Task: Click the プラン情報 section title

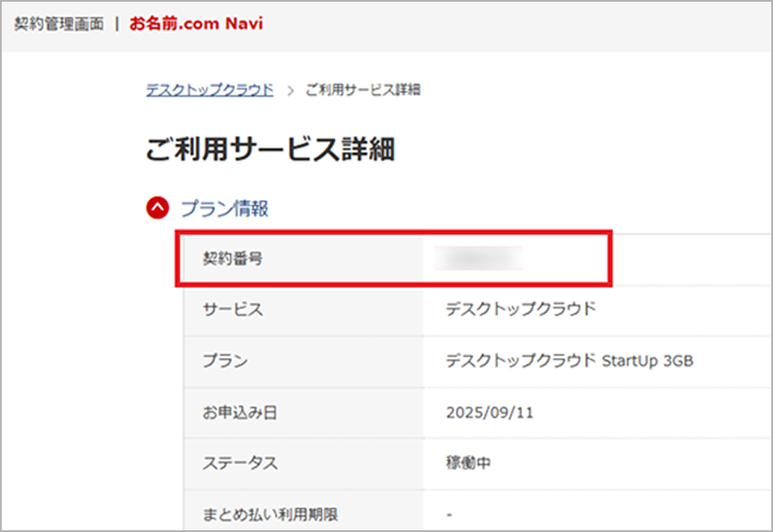Action: coord(224,208)
